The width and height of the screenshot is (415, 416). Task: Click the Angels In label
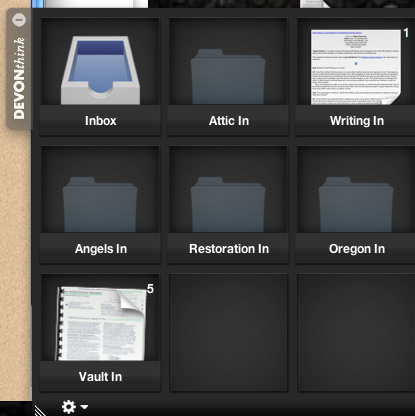[101, 249]
